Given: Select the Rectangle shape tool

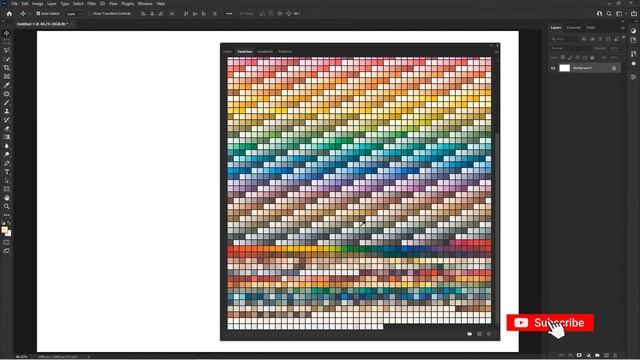Looking at the screenshot, I should click(7, 189).
